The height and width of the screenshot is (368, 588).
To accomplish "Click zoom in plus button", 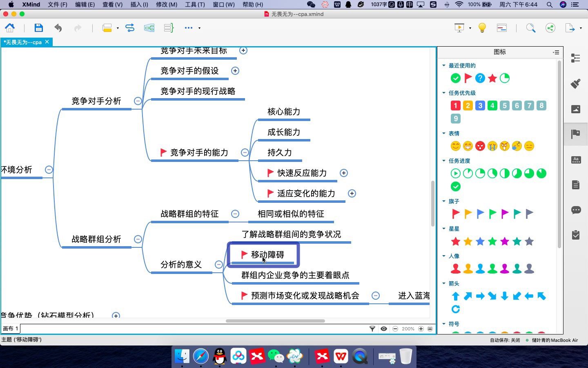I will coord(421,329).
